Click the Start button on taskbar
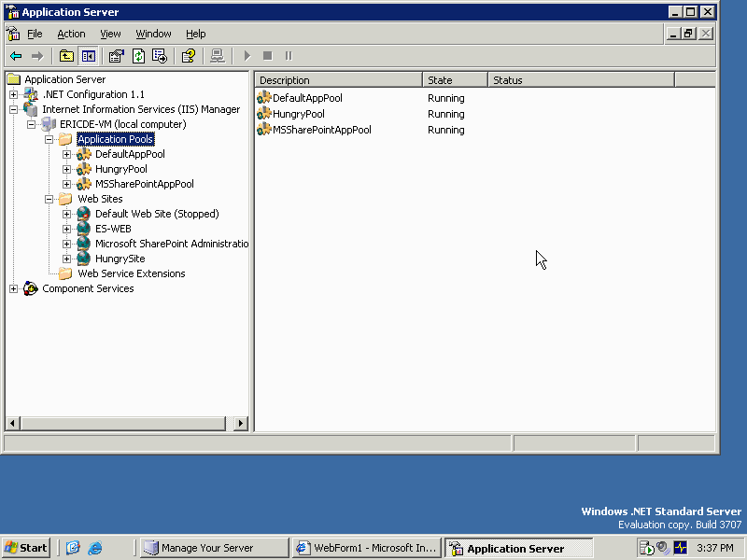The height and width of the screenshot is (560, 747). (x=25, y=548)
